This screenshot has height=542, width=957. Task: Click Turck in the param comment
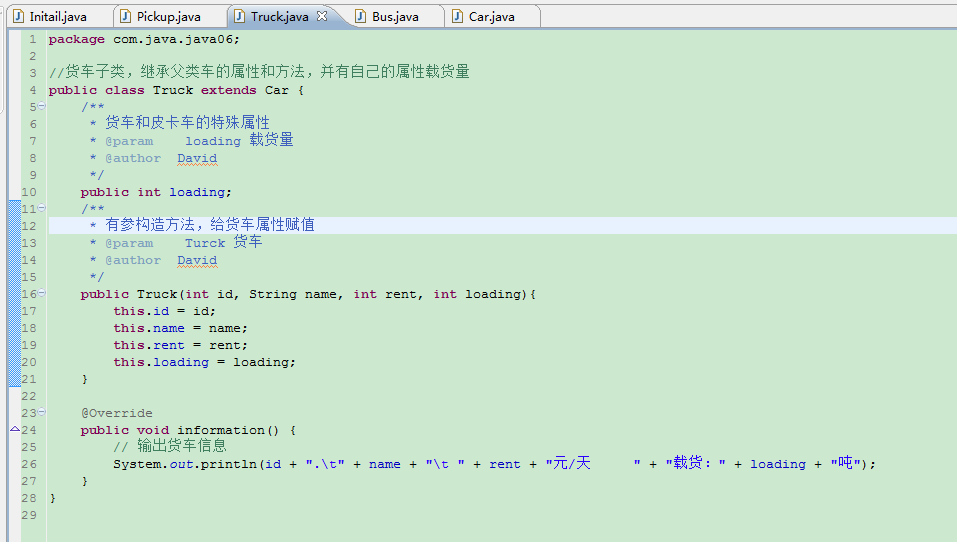[x=205, y=243]
